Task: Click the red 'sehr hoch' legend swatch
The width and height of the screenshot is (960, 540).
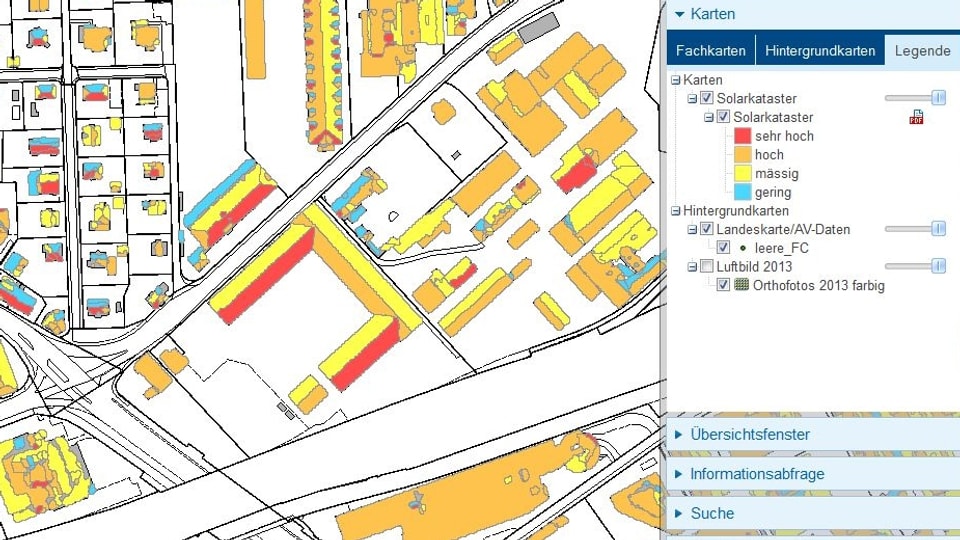Action: (x=742, y=136)
